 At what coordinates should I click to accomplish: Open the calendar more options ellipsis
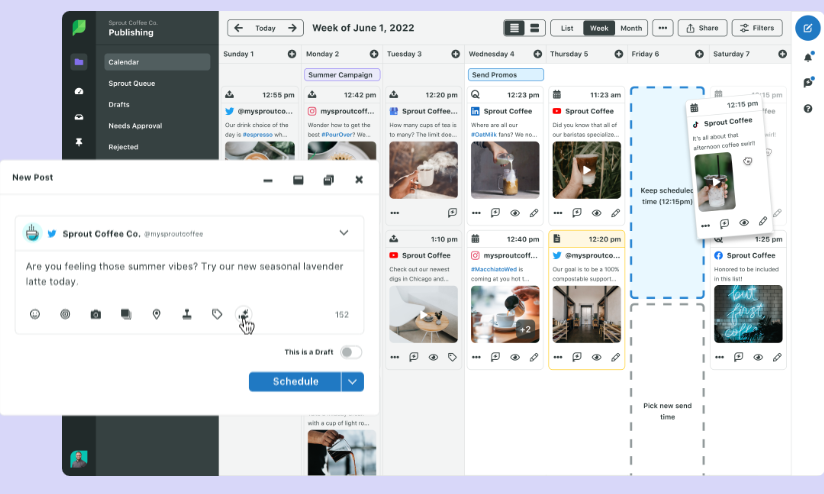click(x=663, y=28)
